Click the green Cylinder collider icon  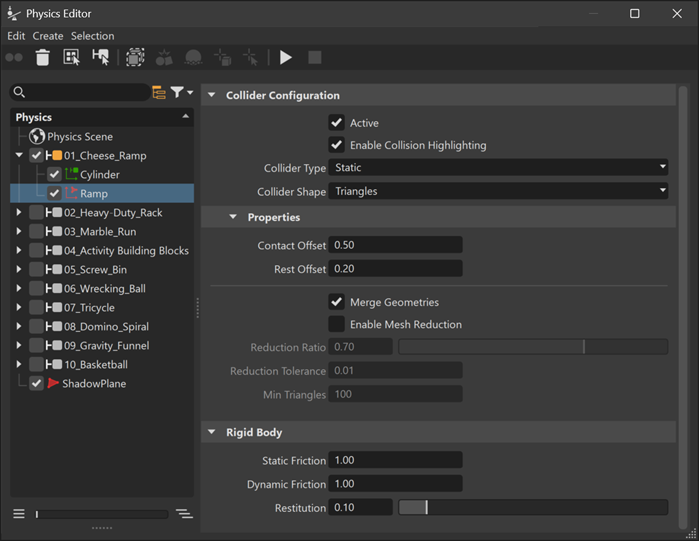[x=71, y=174]
